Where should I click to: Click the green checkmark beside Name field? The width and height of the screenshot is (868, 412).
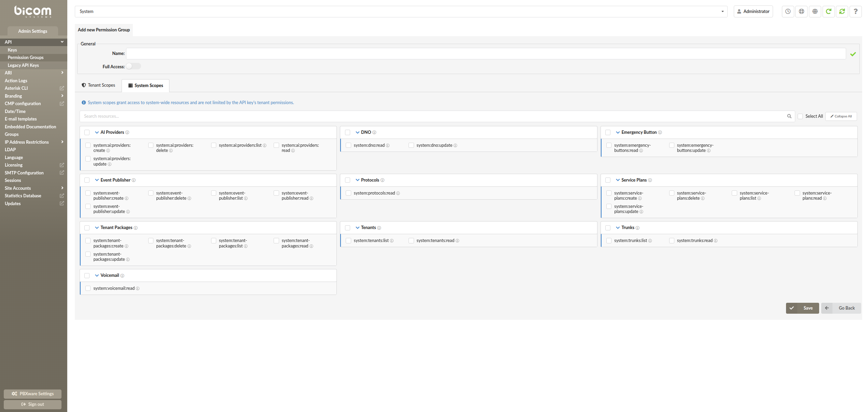coord(853,54)
